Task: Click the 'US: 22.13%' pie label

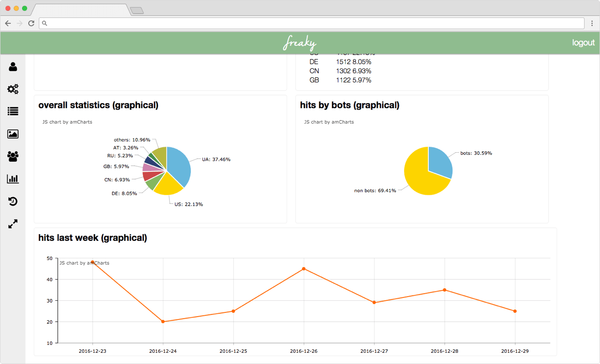Action: pyautogui.click(x=188, y=204)
